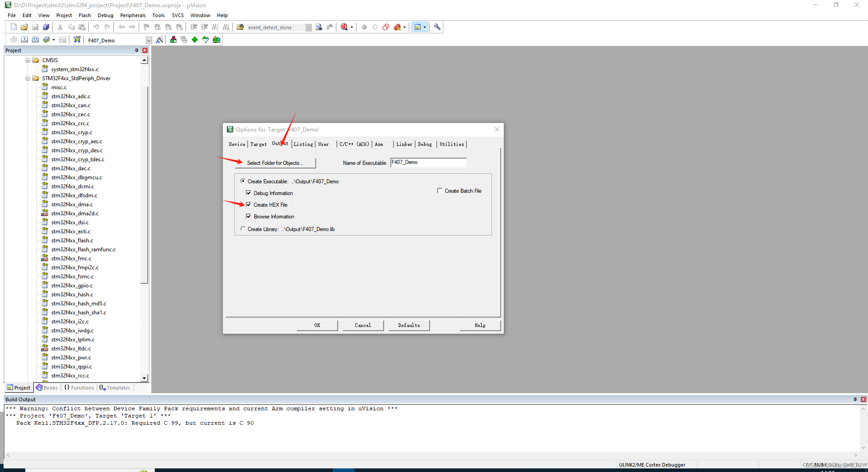The image size is (868, 472).
Task: Open the Flash menu
Action: coord(85,15)
